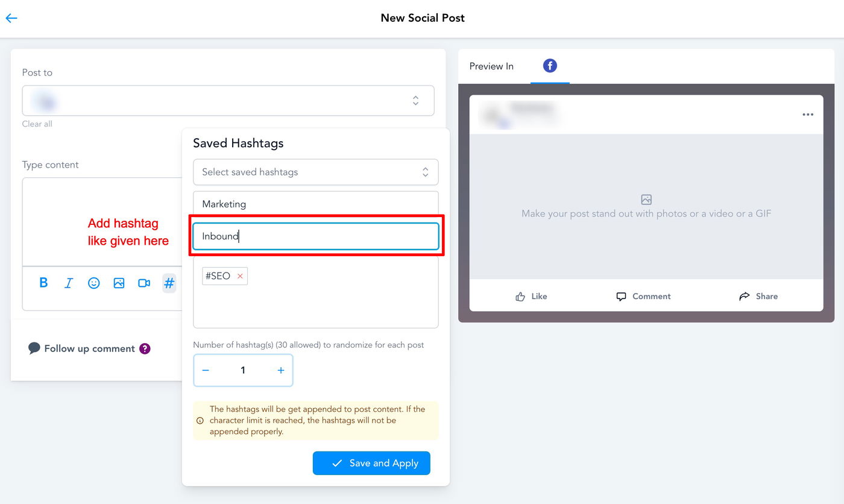Expand the Follow up comment section
The image size is (844, 504).
[x=89, y=348]
